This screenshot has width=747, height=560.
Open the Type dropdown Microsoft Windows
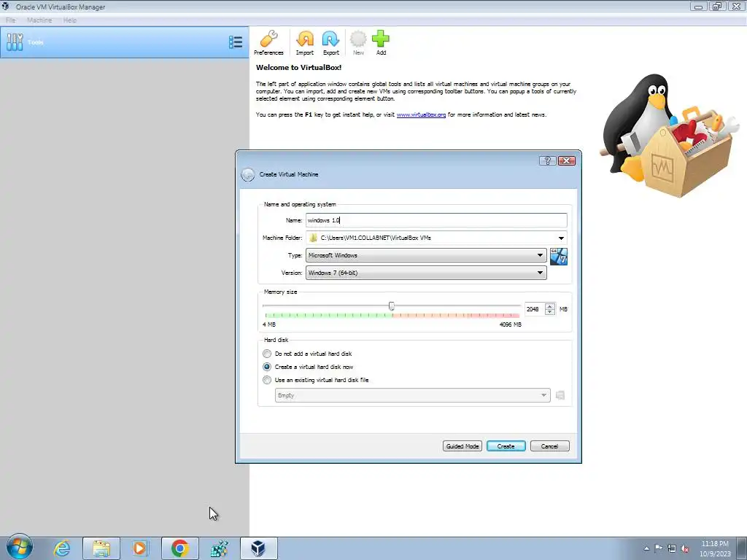[426, 256]
